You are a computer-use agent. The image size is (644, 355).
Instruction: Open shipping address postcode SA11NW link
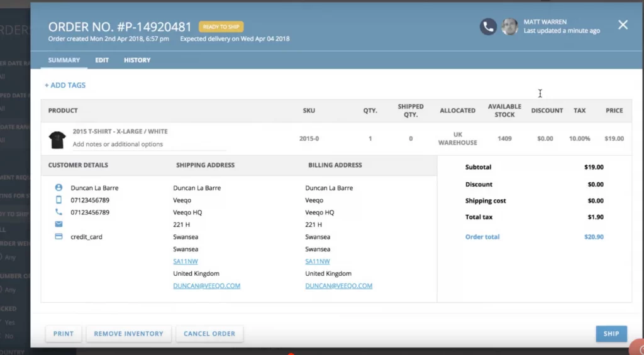click(186, 261)
